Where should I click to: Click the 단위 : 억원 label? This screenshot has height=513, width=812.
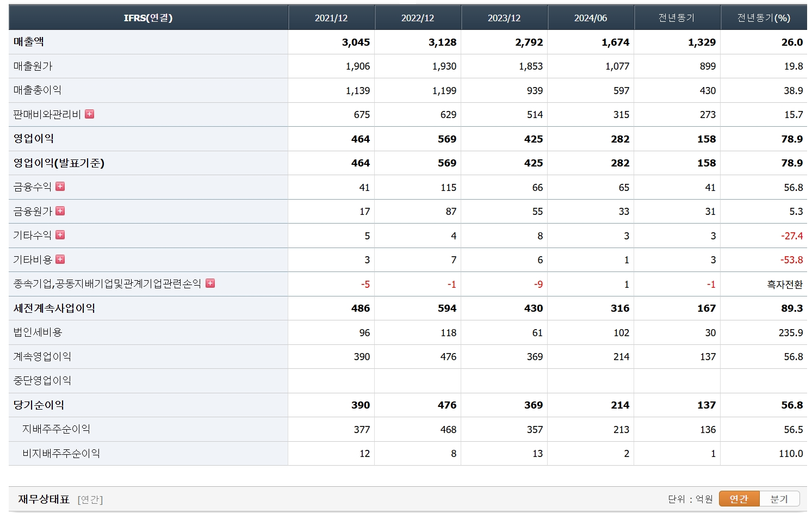coord(690,499)
